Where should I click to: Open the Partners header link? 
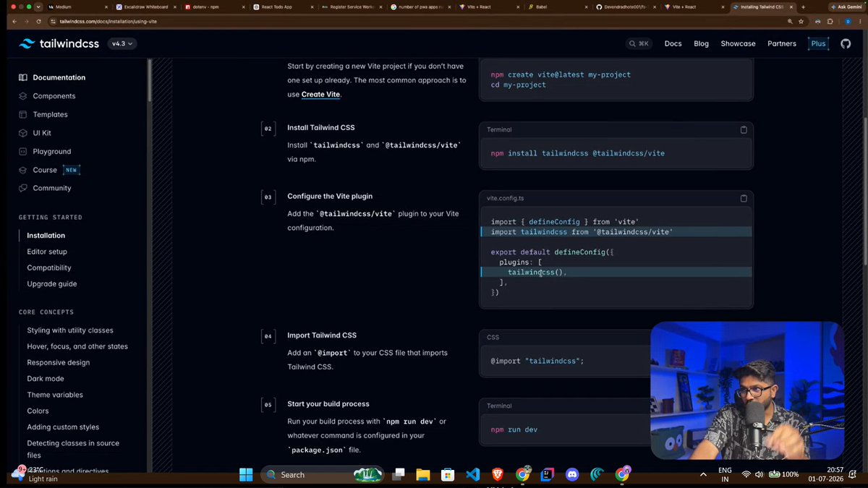(x=781, y=43)
